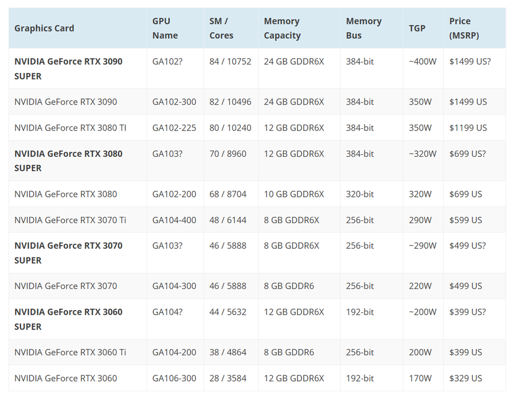532x397 pixels.
Task: Click the 290W TGP value
Action: click(x=420, y=220)
